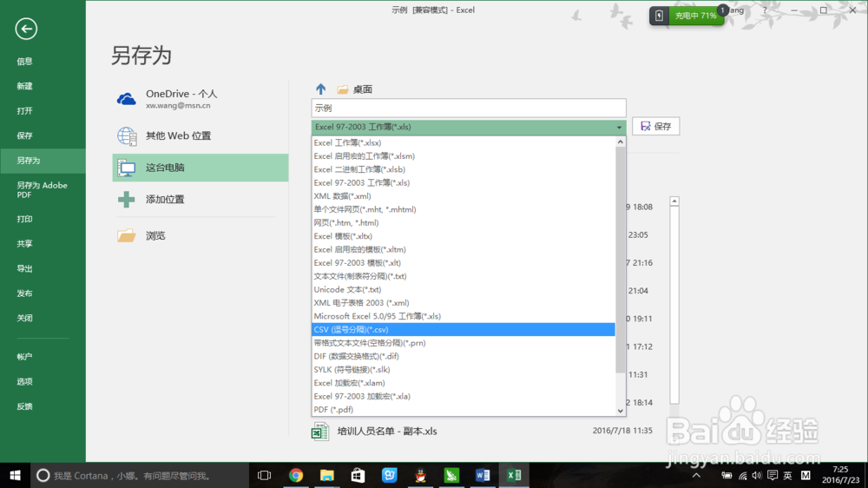868x488 pixels.
Task: Click the help question mark icon
Action: point(765,10)
